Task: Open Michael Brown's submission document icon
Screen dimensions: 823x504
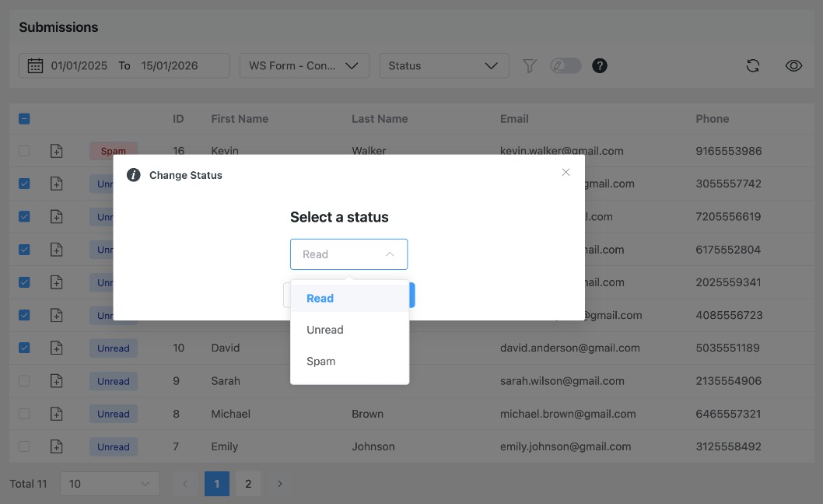Action: pyautogui.click(x=56, y=413)
